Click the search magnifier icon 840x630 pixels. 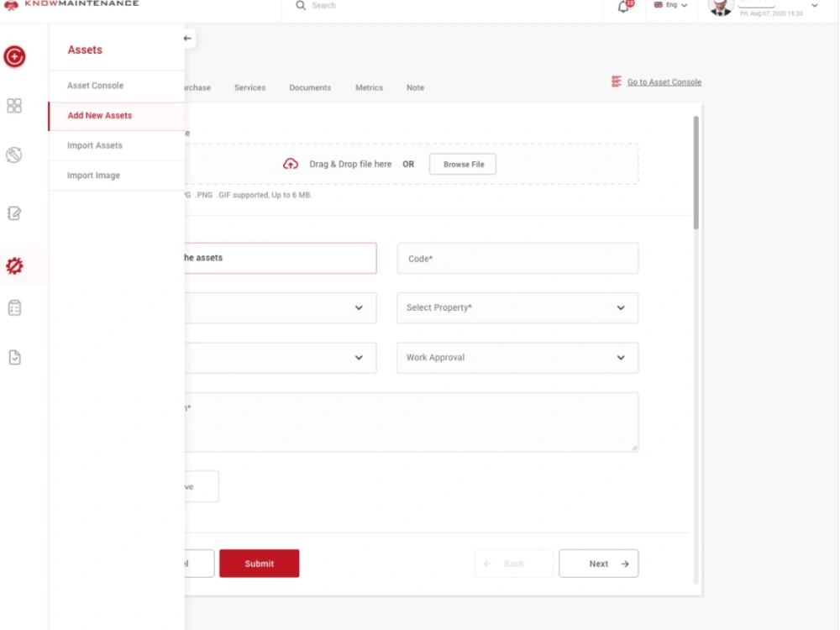301,5
